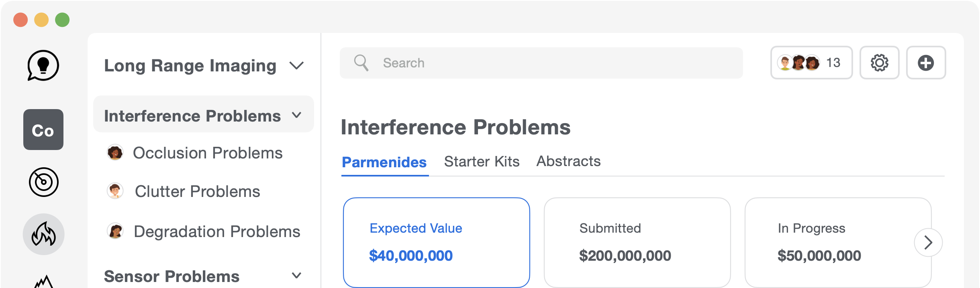Open the 13 members avatar list
Image resolution: width=980 pixels, height=288 pixels.
pos(811,63)
